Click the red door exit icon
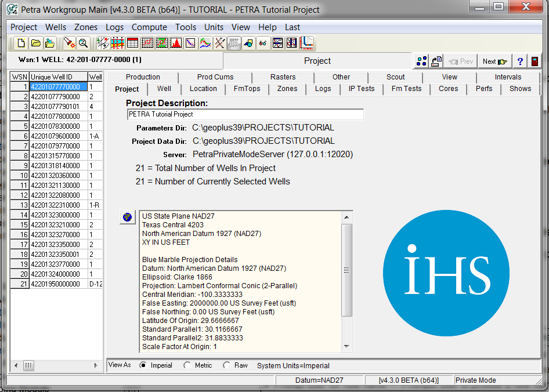The image size is (549, 392). [534, 61]
